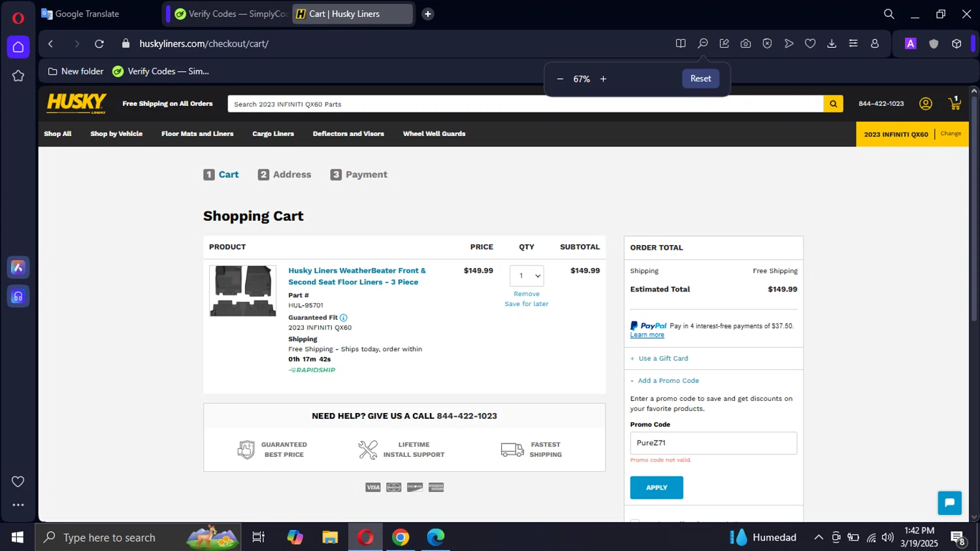Open sidebar three-dots more options
This screenshot has height=551, width=980.
click(x=18, y=505)
